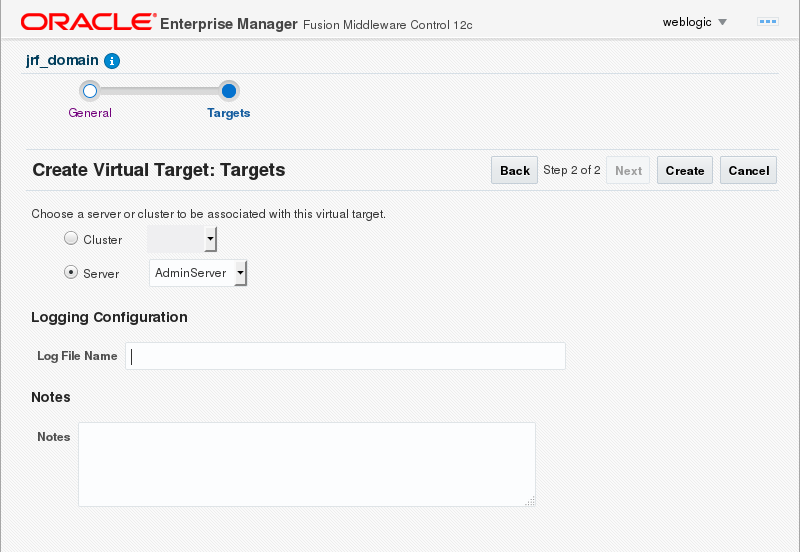Click the Create Virtual Target: Targets title
This screenshot has width=800, height=552.
159,170
